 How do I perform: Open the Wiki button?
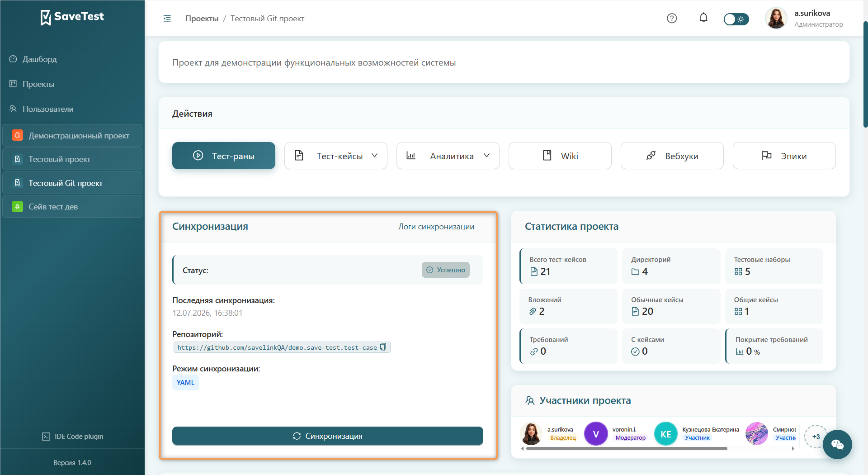560,156
